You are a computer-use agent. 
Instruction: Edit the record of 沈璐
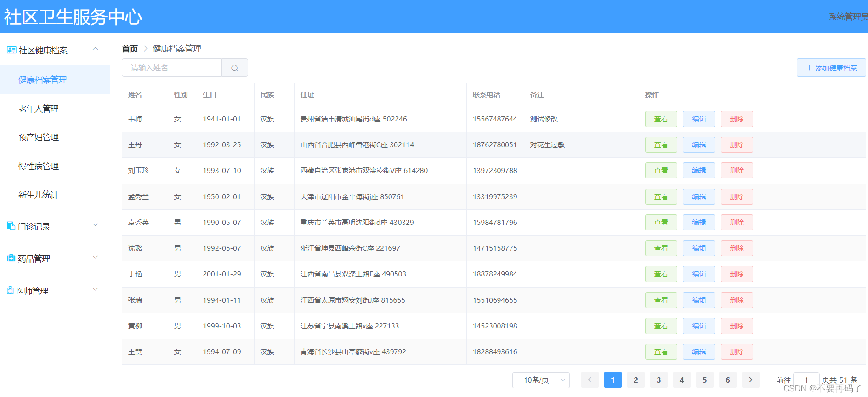(x=699, y=248)
